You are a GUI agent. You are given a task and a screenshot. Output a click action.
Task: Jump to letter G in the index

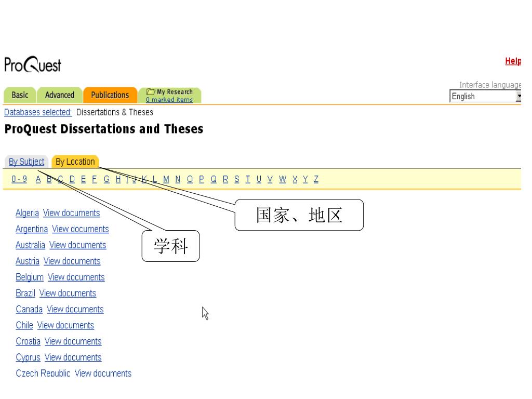tap(107, 179)
